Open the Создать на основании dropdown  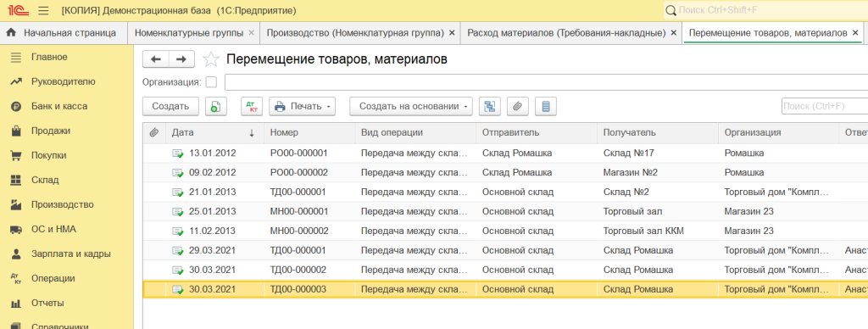click(411, 106)
